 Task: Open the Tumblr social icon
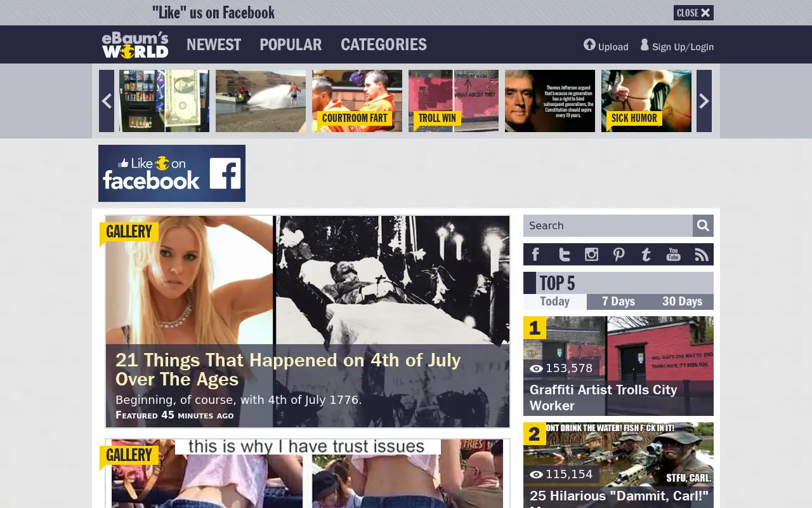[646, 255]
